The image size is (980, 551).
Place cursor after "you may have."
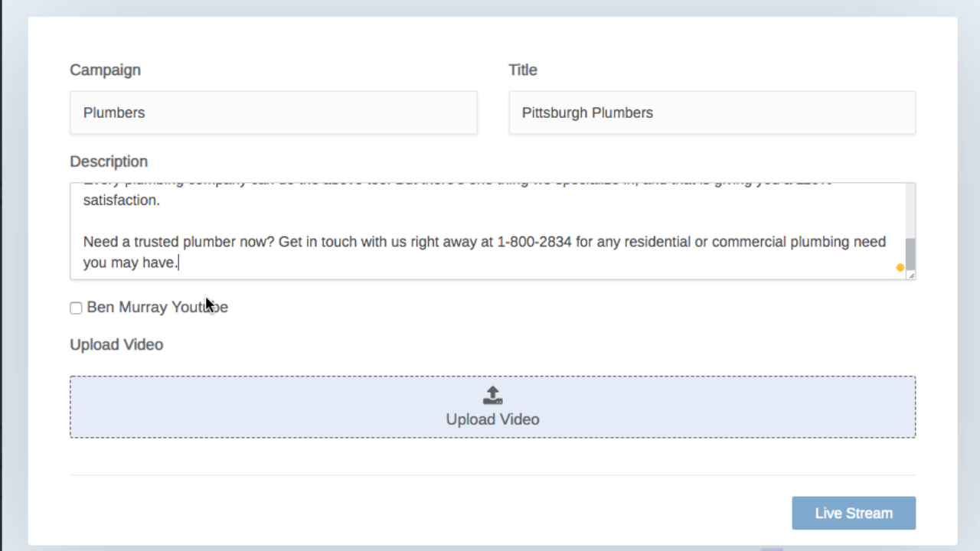[x=178, y=263]
